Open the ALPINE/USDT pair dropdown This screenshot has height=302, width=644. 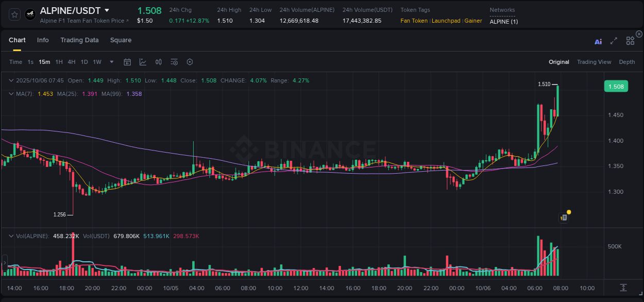pyautogui.click(x=107, y=10)
